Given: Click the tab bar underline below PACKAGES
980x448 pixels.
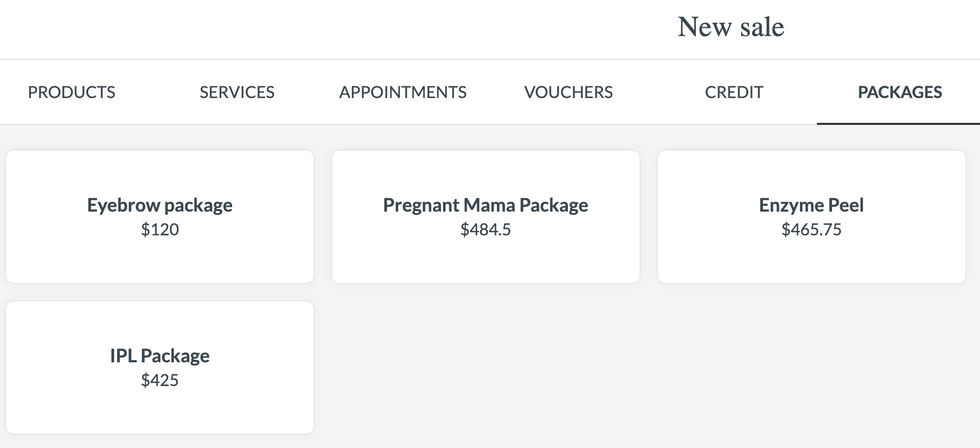Looking at the screenshot, I should click(899, 123).
